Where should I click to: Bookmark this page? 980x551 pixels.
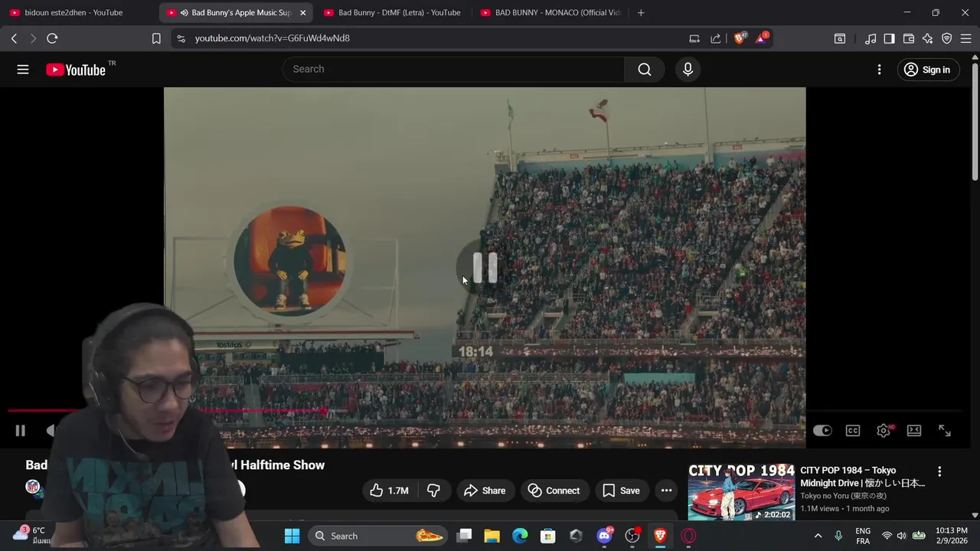pos(156,38)
